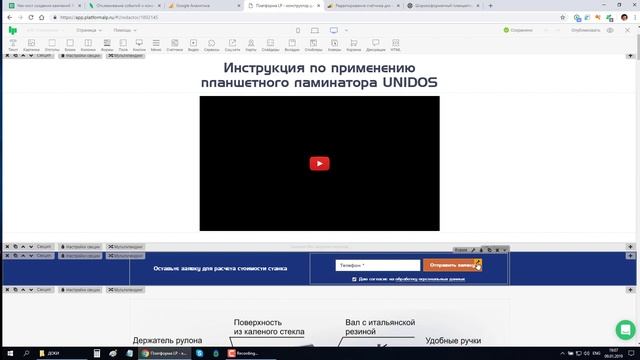The image size is (640, 360).
Task: Switch to tablet preview mode
Action: (x=315, y=30)
